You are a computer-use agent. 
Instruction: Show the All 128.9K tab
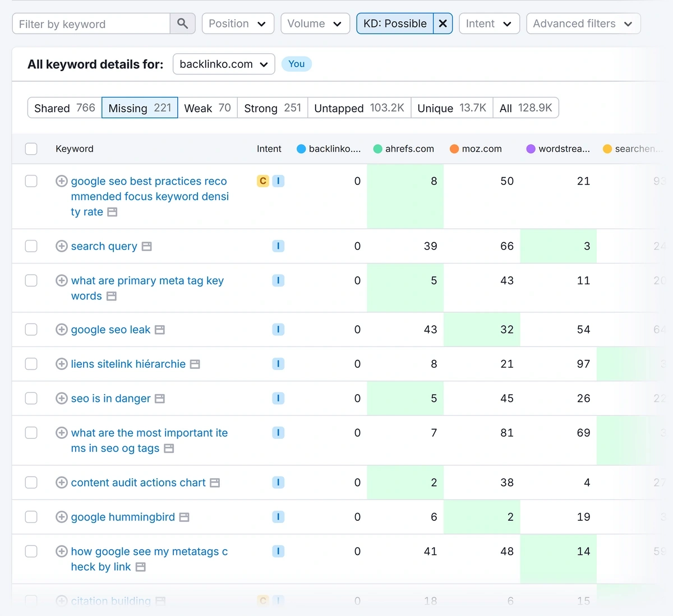coord(526,108)
